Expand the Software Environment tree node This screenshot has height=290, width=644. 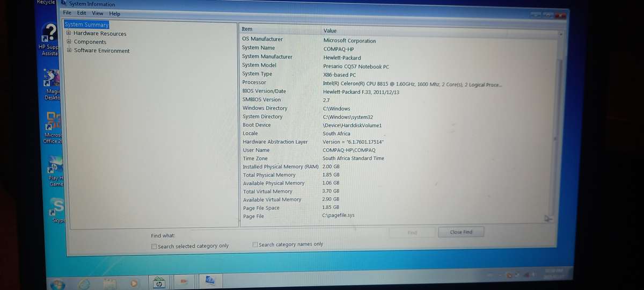[69, 50]
